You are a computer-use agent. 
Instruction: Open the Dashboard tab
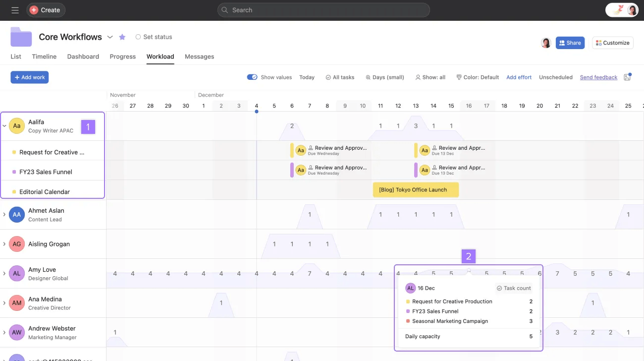[83, 56]
